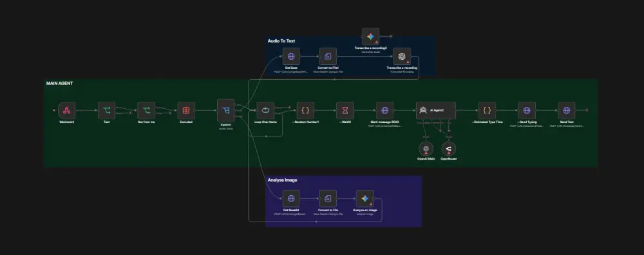Select the Send Text HTTP node
644x255 pixels.
(x=567, y=111)
